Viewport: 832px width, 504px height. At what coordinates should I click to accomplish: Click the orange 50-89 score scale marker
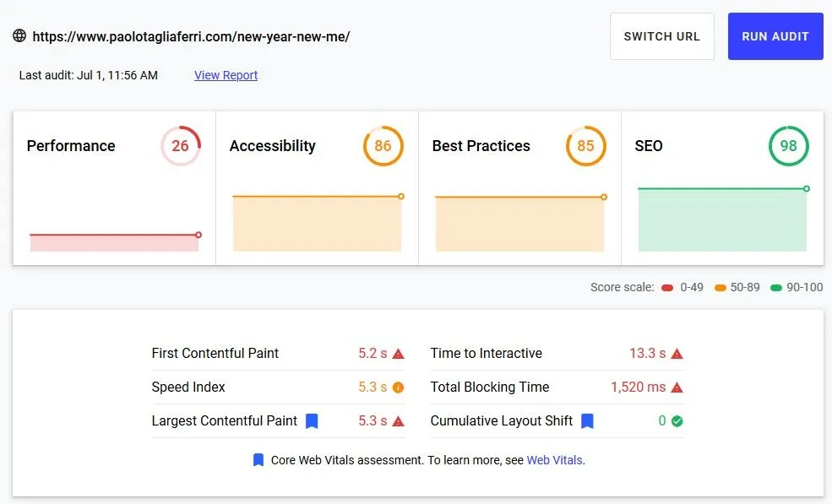click(x=720, y=288)
